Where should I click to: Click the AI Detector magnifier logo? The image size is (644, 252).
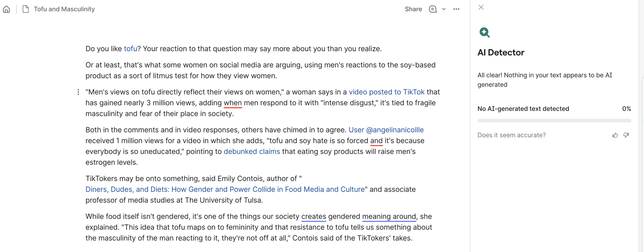(485, 33)
